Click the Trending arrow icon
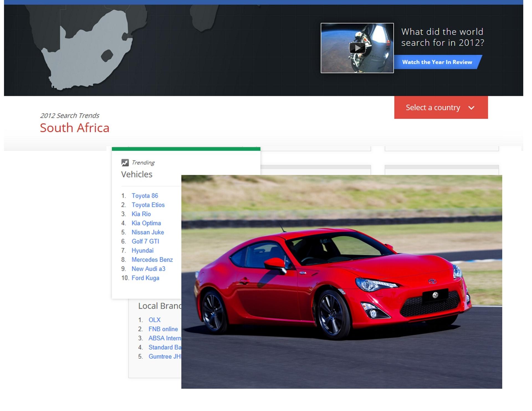The height and width of the screenshot is (411, 532). (x=126, y=162)
